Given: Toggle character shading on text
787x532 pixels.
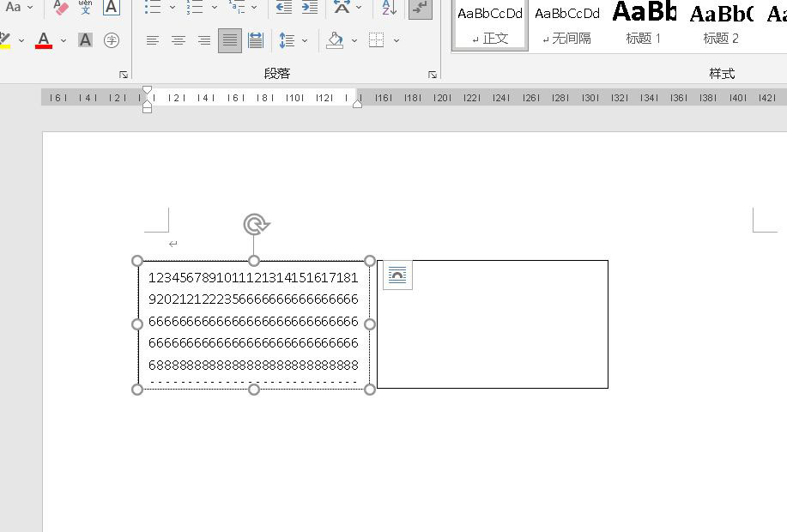Looking at the screenshot, I should [x=85, y=40].
